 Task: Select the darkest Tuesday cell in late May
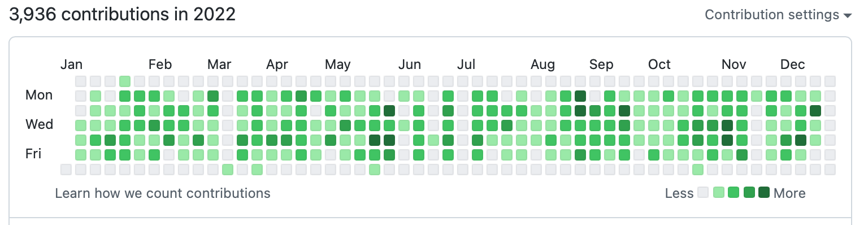389,111
